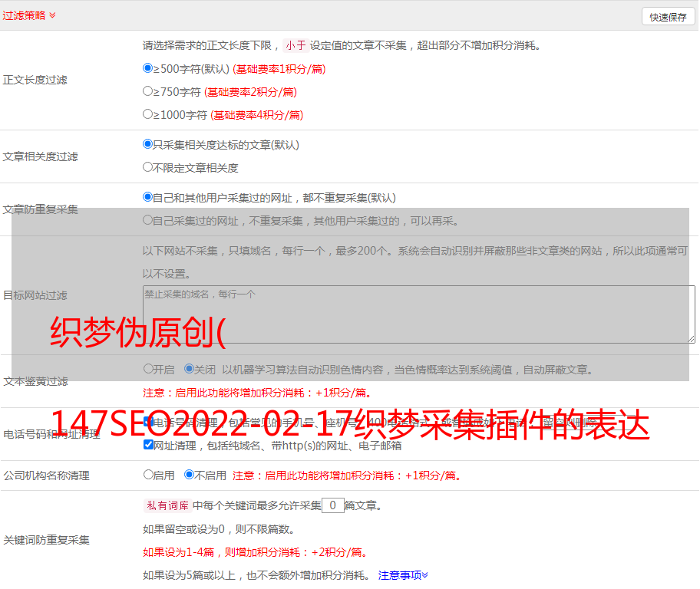Image resolution: width=700 pixels, height=589 pixels.
Task: Click the textarea resize handle corner
Action: click(691, 339)
